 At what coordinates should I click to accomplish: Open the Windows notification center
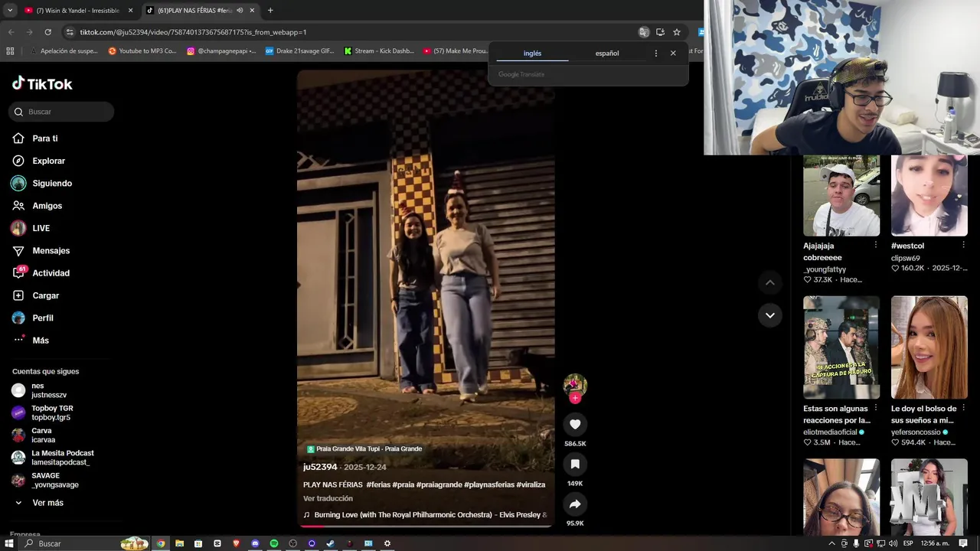coord(963,543)
